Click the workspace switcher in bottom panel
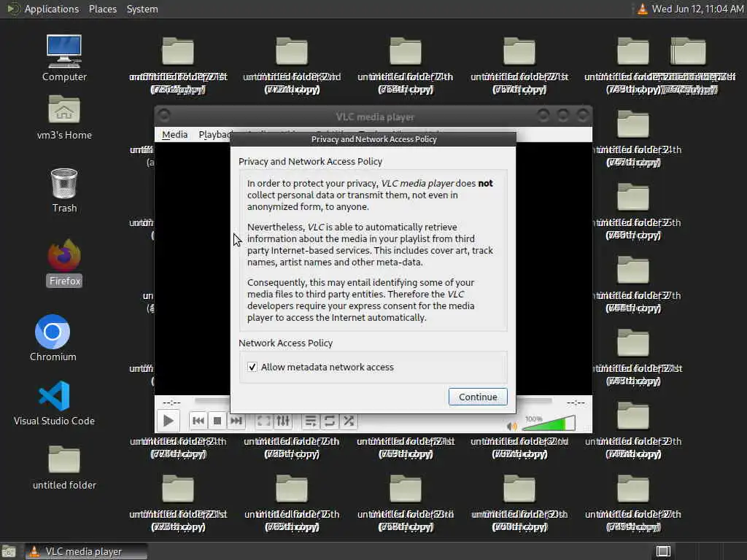This screenshot has width=747, height=560. coord(664,551)
